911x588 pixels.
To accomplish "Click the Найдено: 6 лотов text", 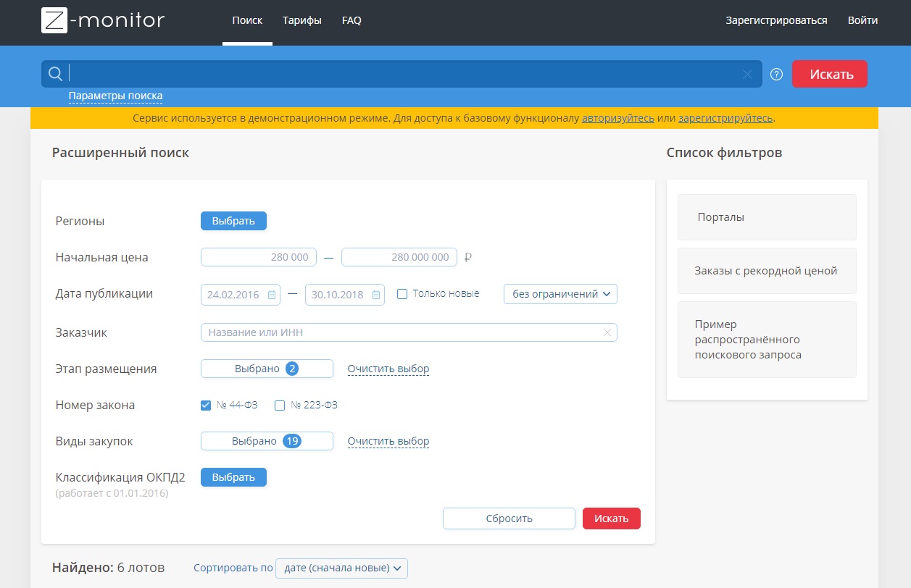I will [x=108, y=568].
